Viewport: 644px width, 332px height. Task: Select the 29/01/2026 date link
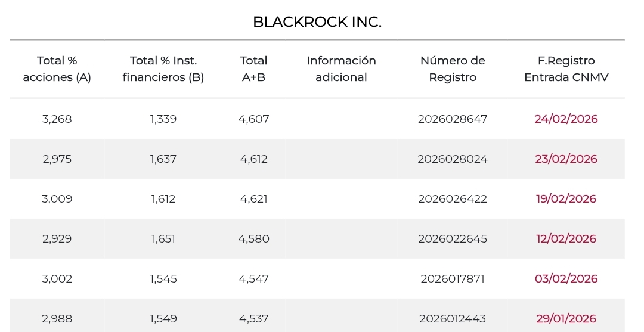(566, 319)
